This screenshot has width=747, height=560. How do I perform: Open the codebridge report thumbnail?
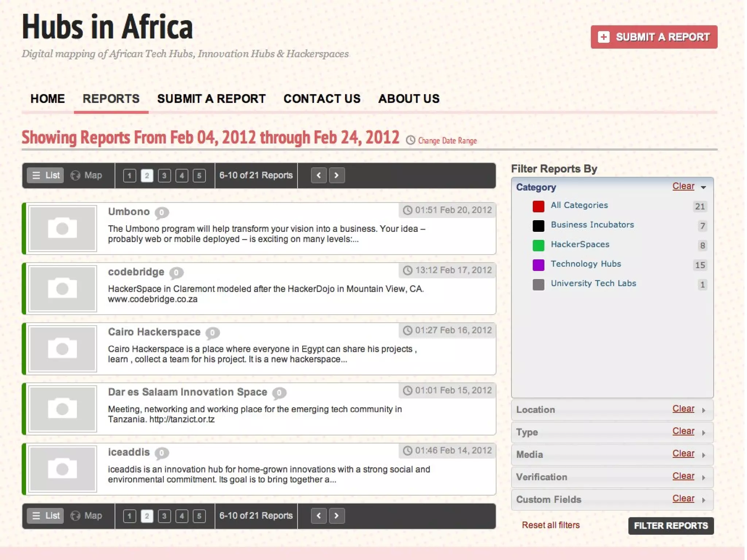(62, 288)
